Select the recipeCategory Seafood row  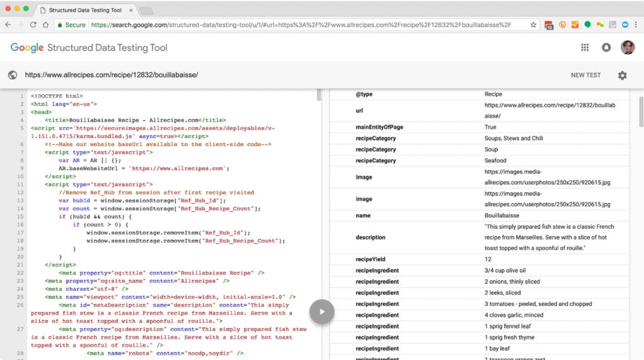pos(479,160)
